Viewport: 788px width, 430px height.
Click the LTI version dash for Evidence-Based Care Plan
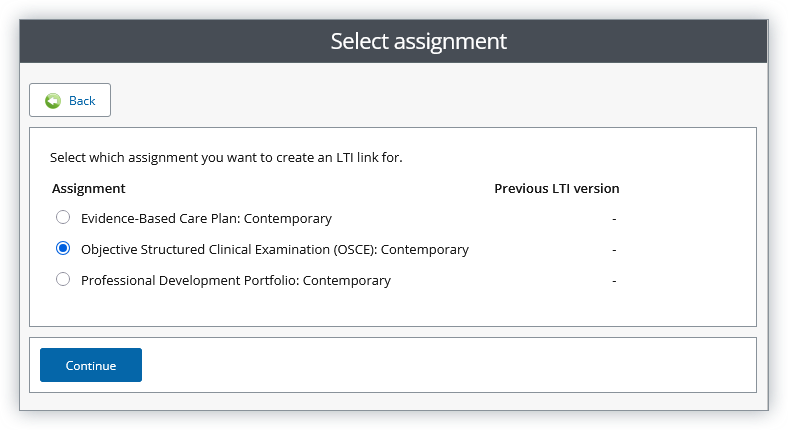(614, 218)
